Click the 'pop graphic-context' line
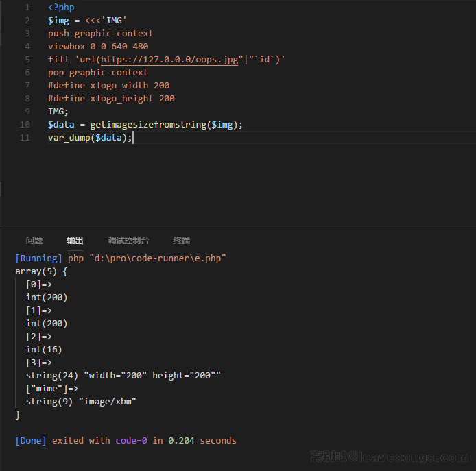This screenshot has width=476, height=471. tap(98, 73)
